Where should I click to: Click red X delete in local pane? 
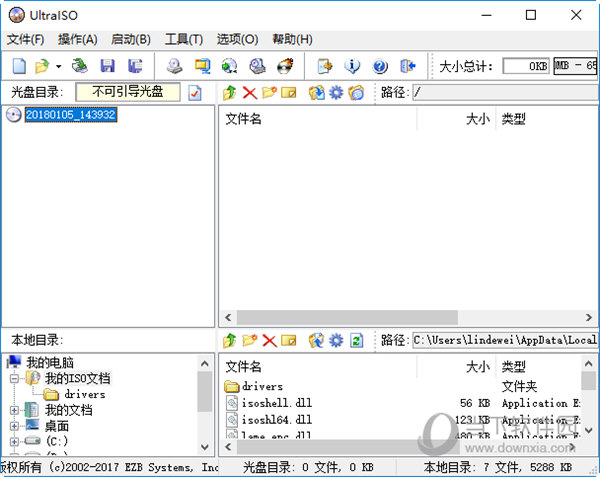point(269,340)
